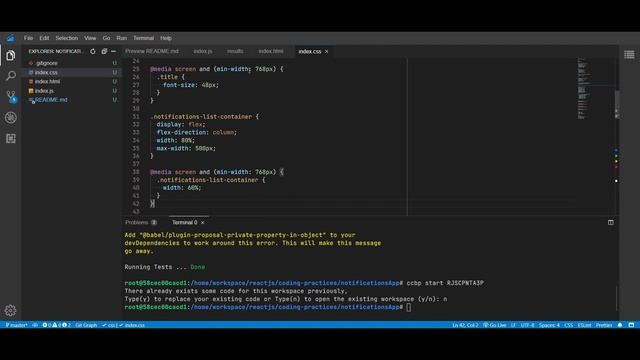Screen dimensions: 640x360
Task: Change the CSS language mode in the status bar
Action: [569, 325]
